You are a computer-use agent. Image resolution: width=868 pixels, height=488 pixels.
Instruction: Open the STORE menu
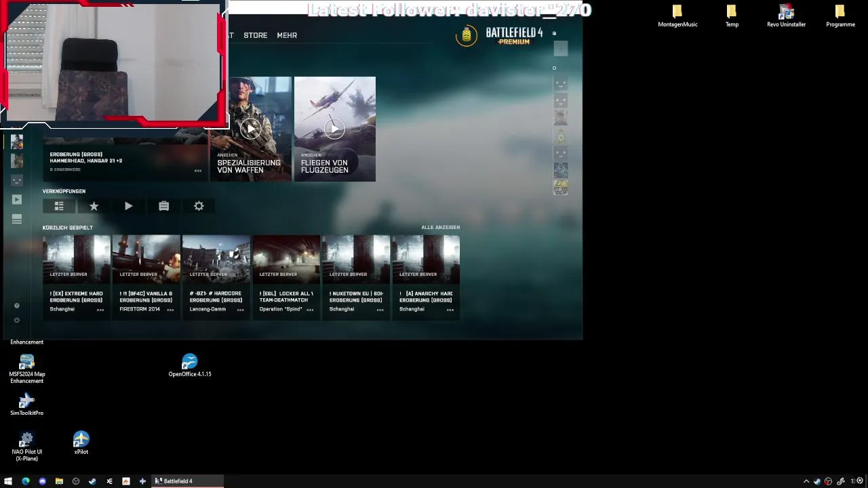tap(256, 35)
